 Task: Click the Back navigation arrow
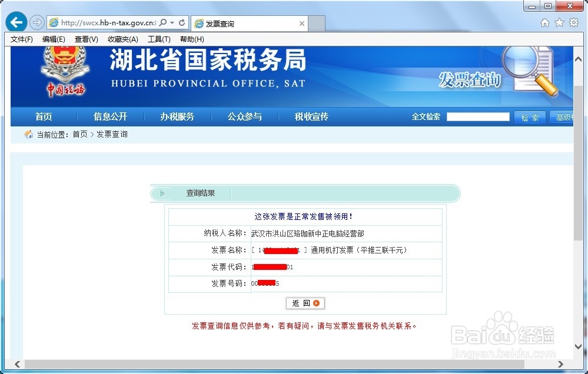(x=16, y=22)
